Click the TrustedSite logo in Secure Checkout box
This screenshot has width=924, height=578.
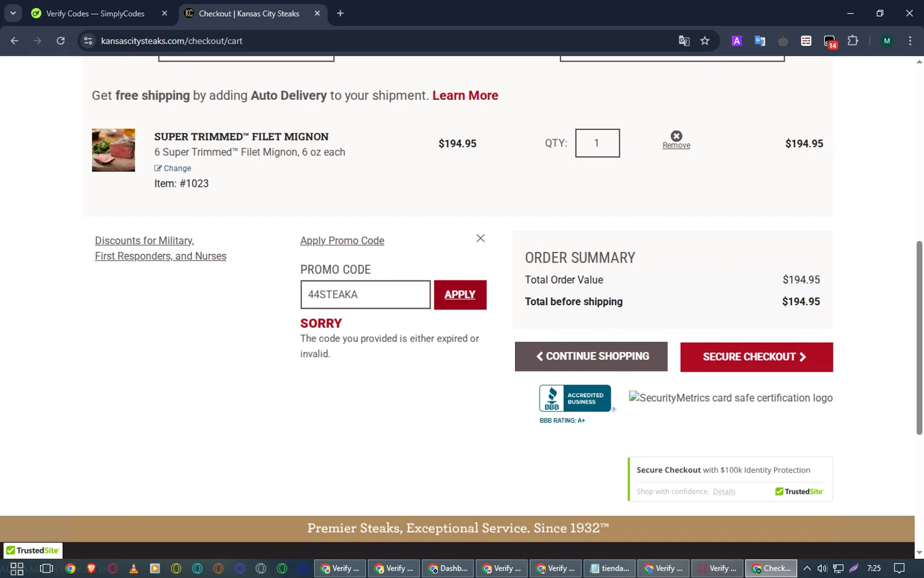pos(799,492)
